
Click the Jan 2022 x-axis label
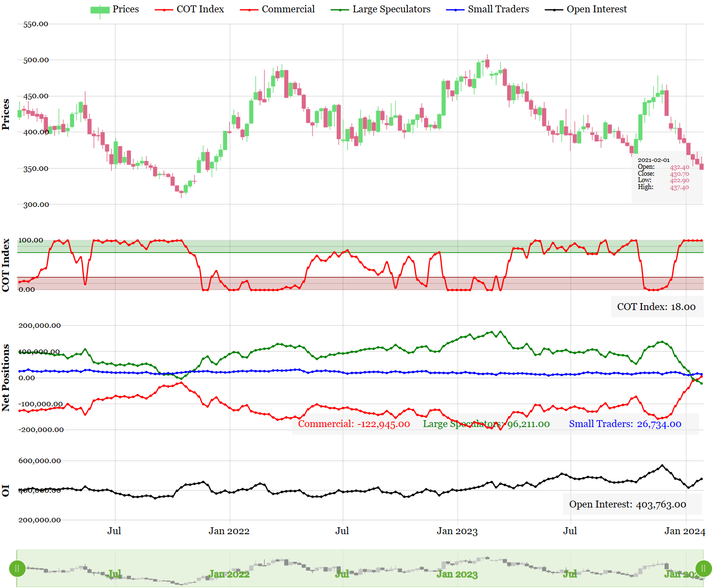(229, 531)
